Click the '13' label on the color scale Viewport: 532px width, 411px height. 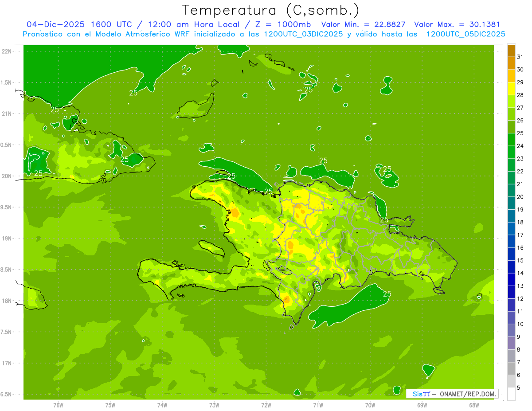520,286
